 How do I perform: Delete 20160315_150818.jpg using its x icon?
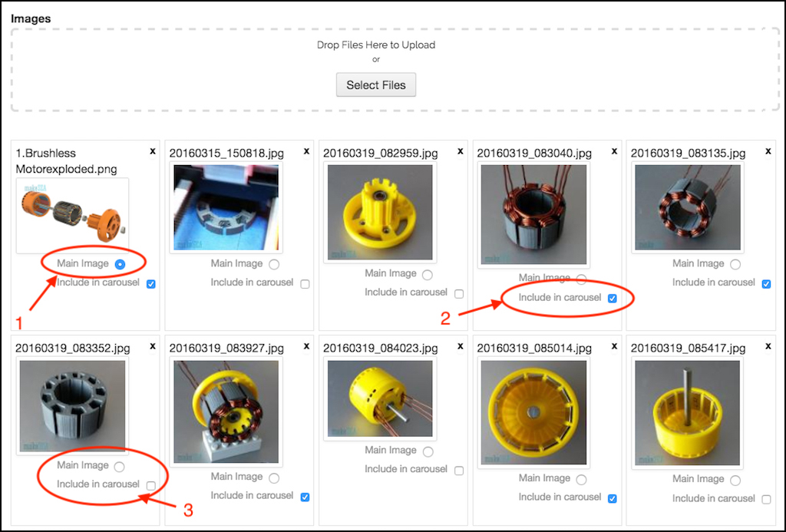click(306, 151)
